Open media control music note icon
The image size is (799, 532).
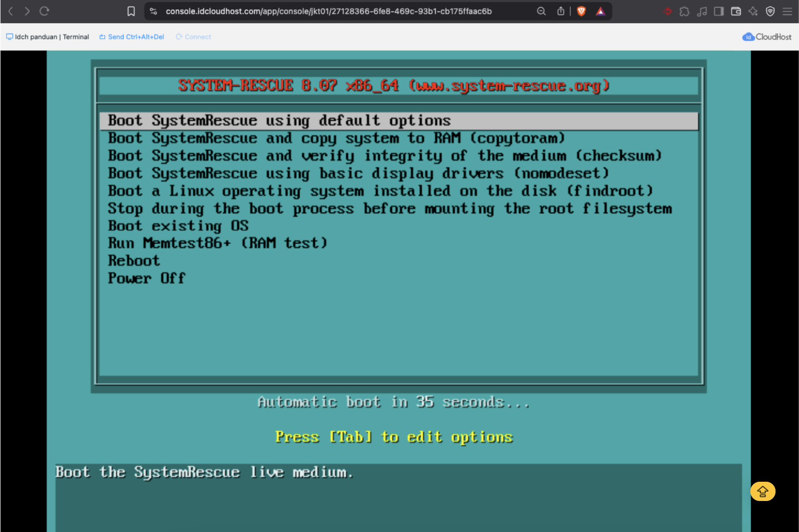pos(702,11)
